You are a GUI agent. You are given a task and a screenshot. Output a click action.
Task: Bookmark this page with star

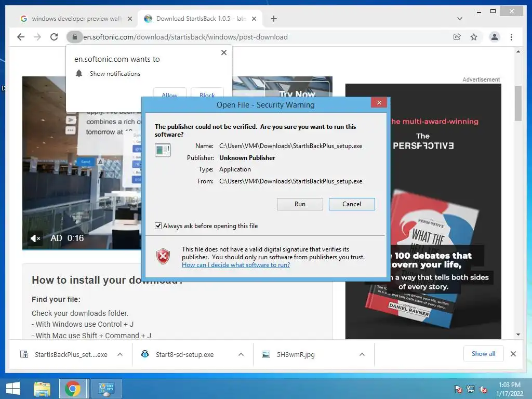(x=474, y=37)
